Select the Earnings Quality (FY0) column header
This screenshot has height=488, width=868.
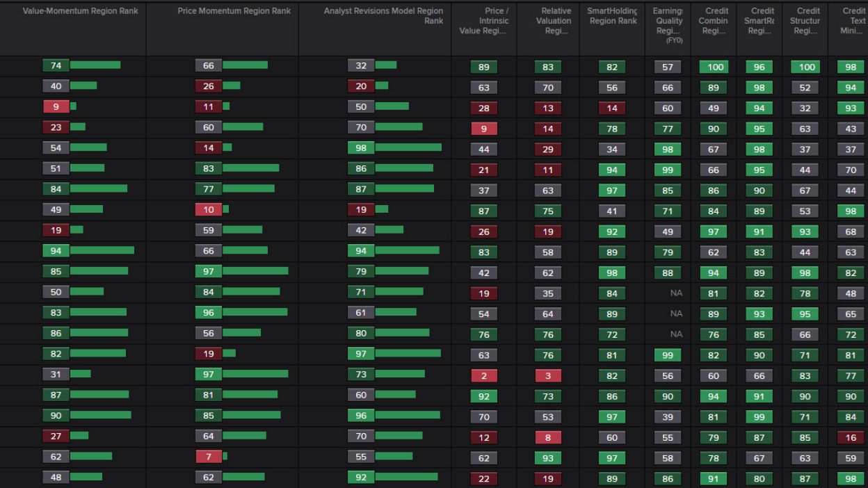[x=668, y=26]
